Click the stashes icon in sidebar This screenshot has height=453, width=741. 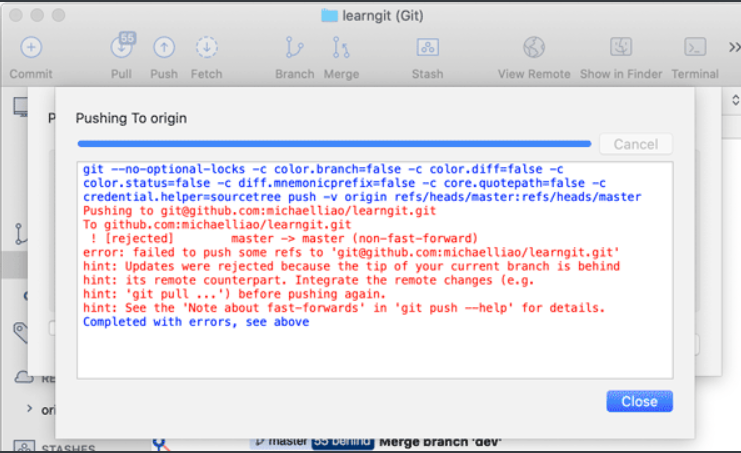[x=24, y=446]
